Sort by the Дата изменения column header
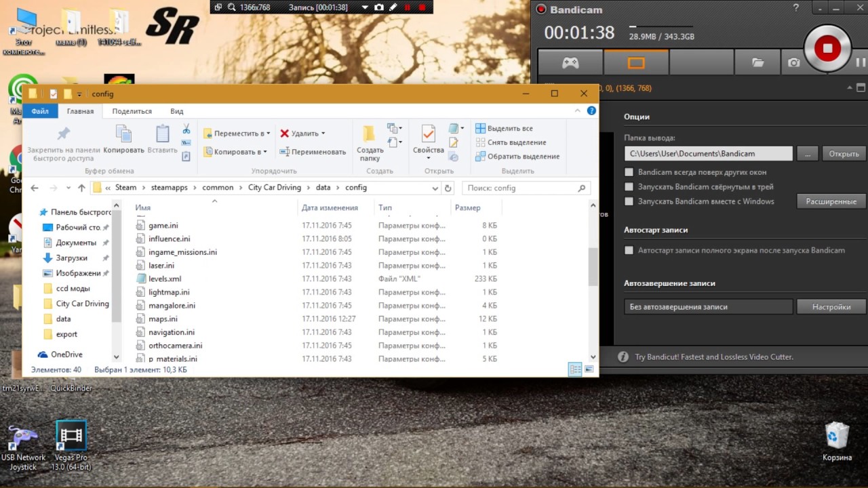Viewport: 868px width, 488px height. point(330,208)
